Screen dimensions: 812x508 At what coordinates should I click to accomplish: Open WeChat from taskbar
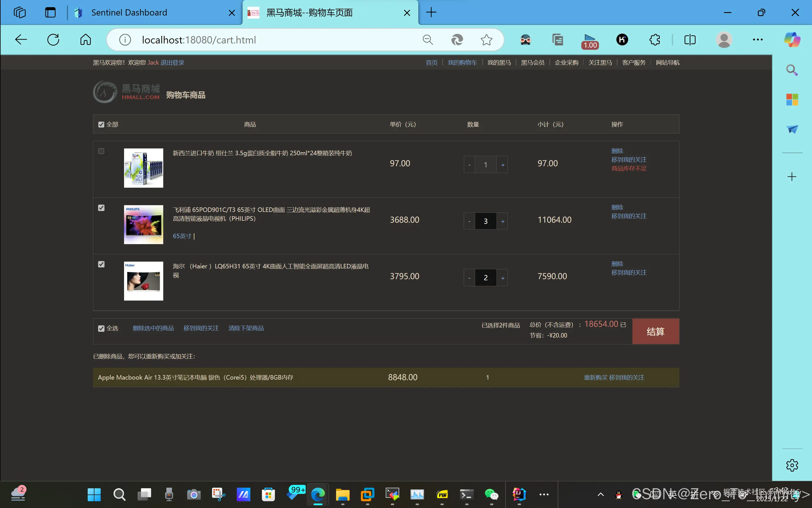point(491,494)
